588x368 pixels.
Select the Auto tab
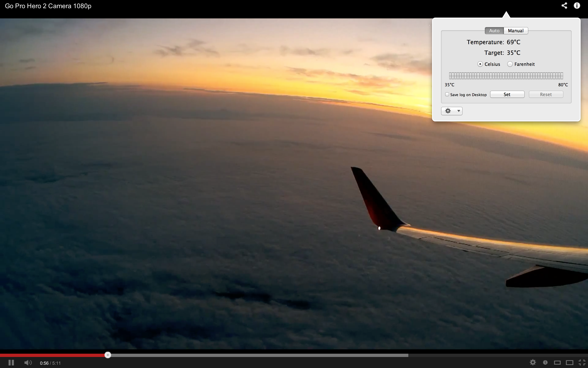494,31
